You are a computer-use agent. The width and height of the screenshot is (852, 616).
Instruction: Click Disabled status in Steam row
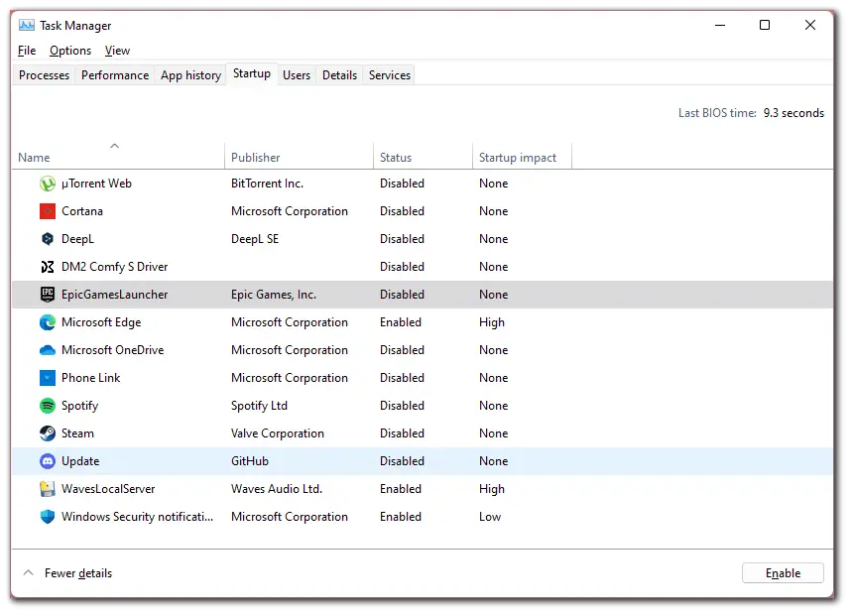[x=402, y=433]
